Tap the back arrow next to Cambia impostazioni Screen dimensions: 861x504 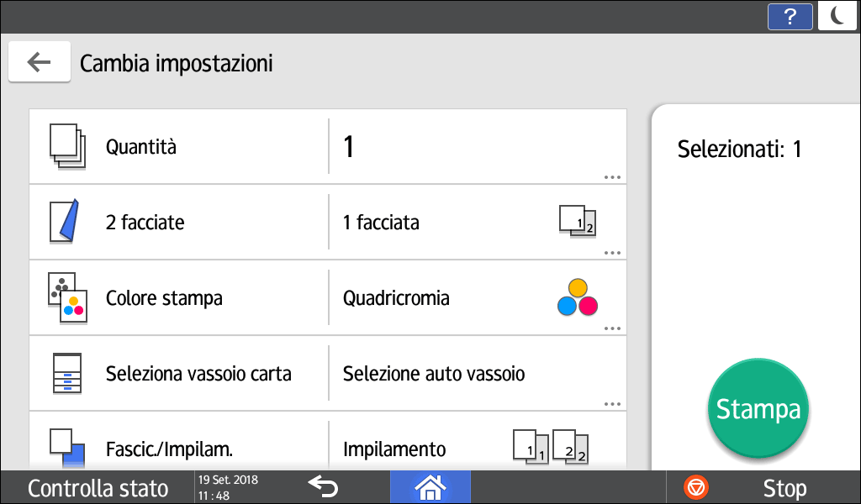point(39,61)
